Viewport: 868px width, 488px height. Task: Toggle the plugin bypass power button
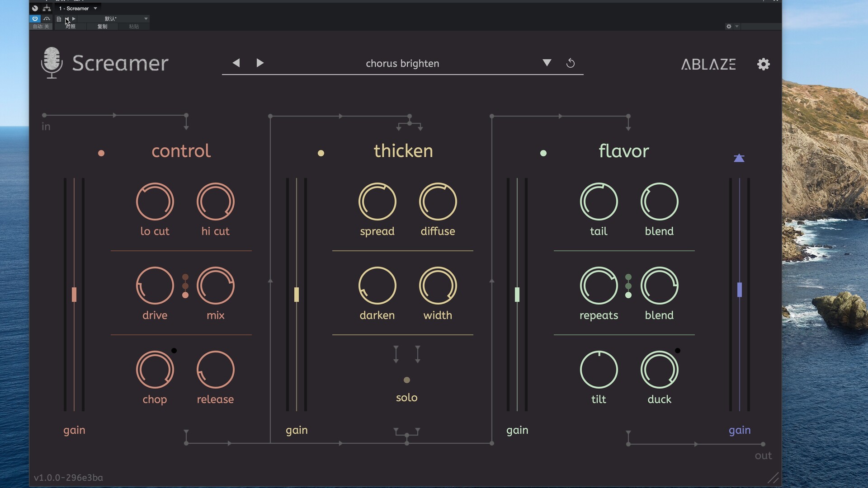35,19
